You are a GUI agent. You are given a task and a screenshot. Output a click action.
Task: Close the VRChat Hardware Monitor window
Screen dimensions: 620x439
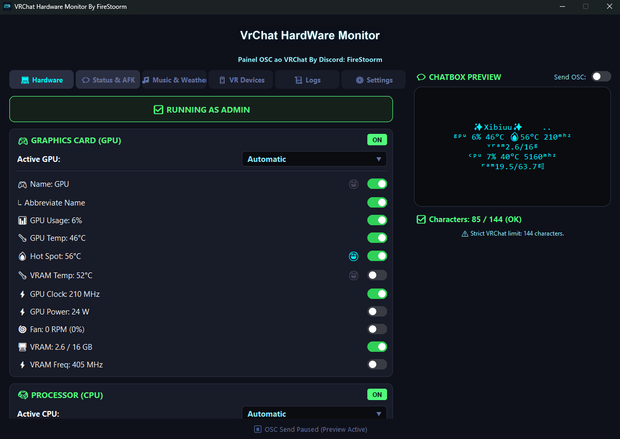609,6
